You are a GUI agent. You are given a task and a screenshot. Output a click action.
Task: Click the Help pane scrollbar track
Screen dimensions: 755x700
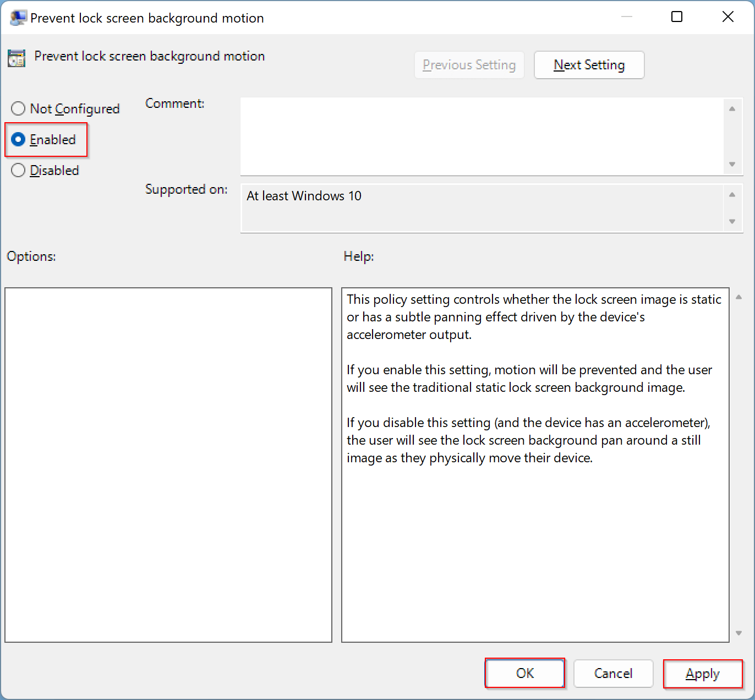(x=740, y=468)
